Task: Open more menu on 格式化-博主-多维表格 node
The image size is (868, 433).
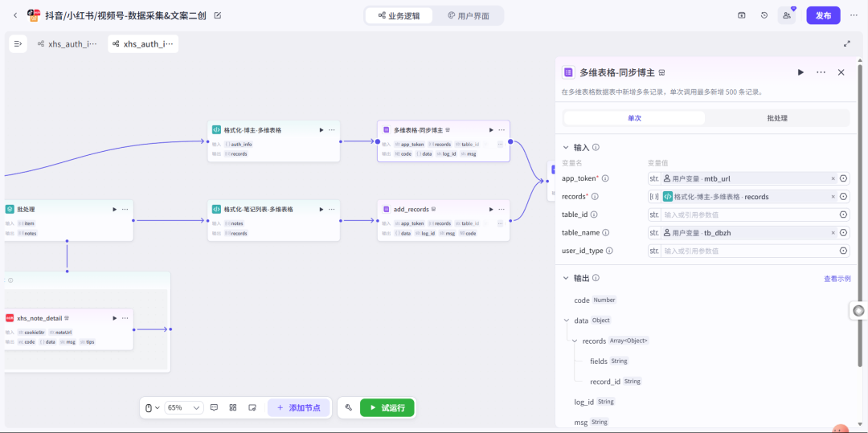Action: coord(332,130)
